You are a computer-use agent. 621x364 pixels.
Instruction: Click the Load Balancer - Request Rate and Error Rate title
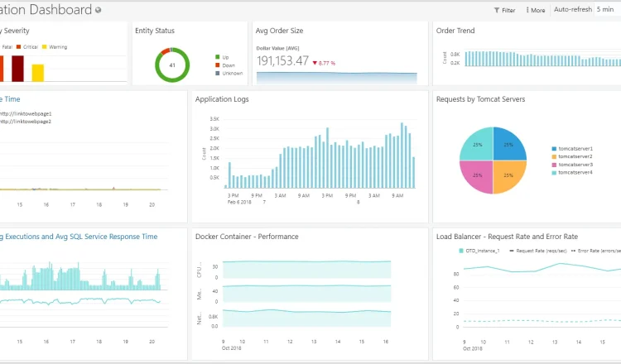pyautogui.click(x=507, y=237)
